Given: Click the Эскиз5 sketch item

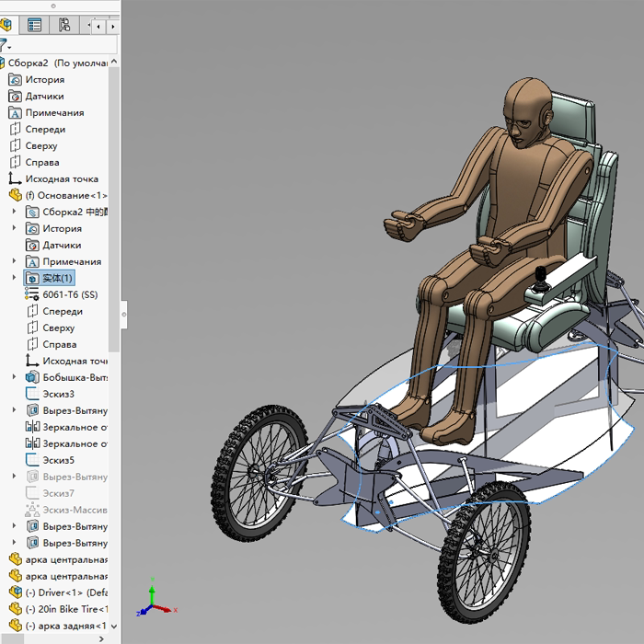Looking at the screenshot, I should 58,460.
